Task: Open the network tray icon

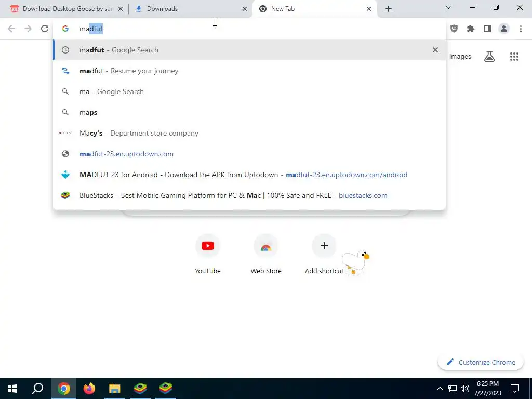Action: (x=453, y=389)
